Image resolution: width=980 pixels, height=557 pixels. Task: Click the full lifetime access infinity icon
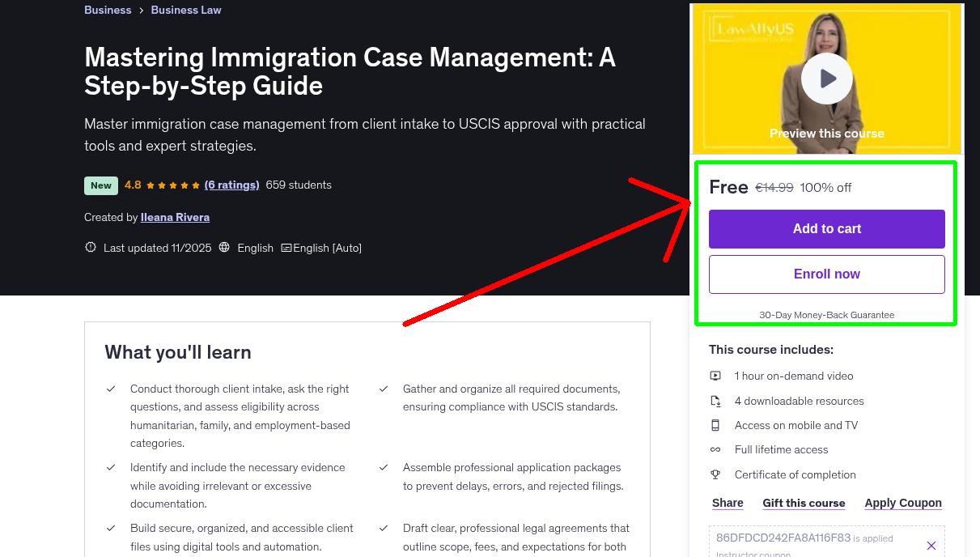tap(715, 449)
